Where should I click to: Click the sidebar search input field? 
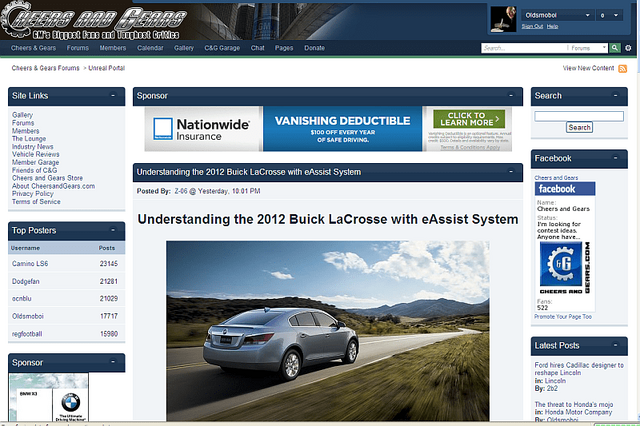tap(579, 116)
